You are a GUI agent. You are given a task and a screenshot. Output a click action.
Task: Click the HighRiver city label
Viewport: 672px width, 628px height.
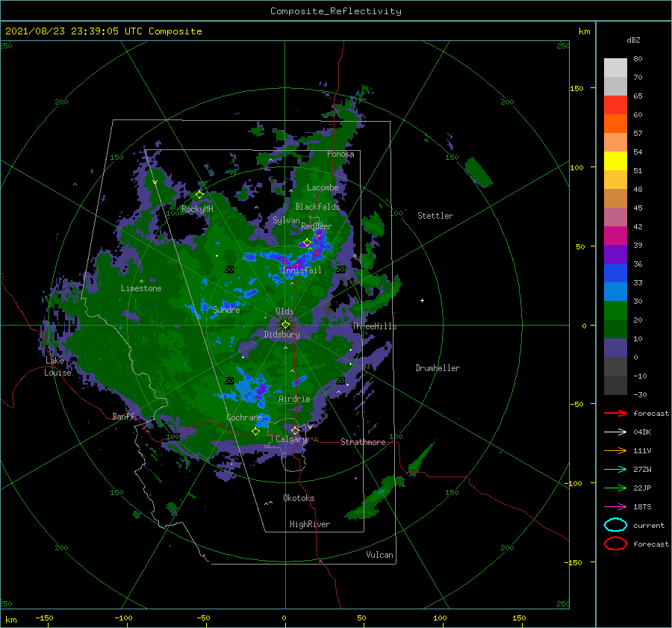tap(310, 524)
